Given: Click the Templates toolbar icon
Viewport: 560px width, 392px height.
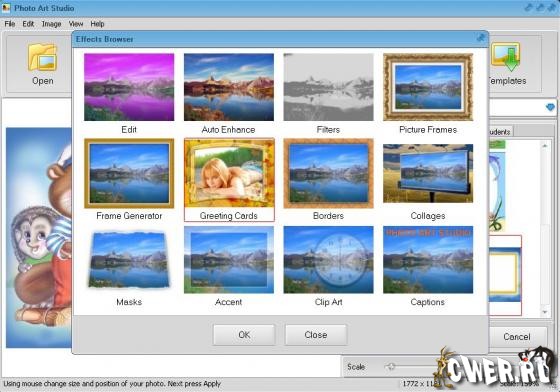Looking at the screenshot, I should (x=506, y=57).
